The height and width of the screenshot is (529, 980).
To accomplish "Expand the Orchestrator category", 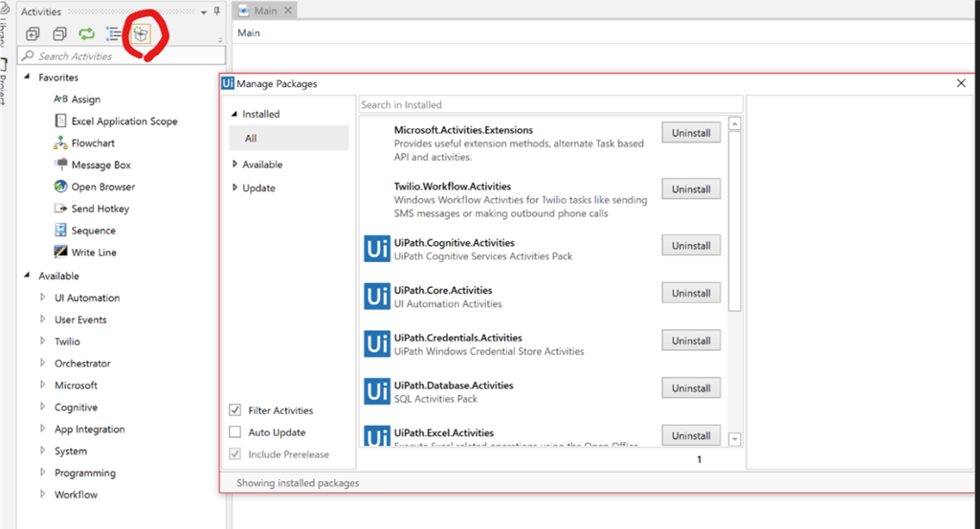I will tap(42, 363).
